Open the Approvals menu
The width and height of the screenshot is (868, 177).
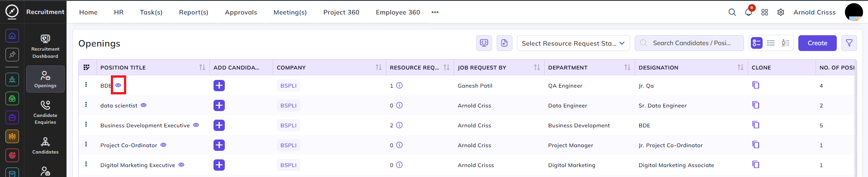coord(241,12)
